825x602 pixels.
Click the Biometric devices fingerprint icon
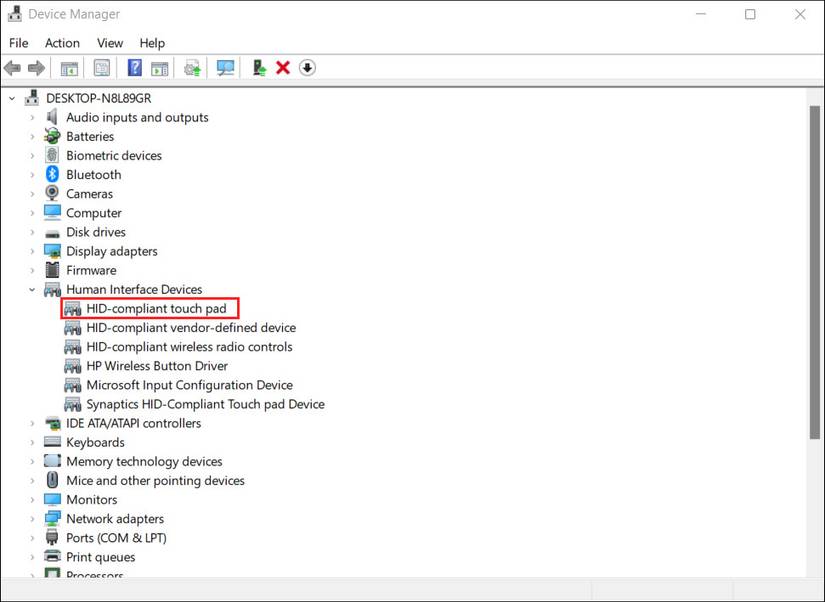[x=52, y=155]
